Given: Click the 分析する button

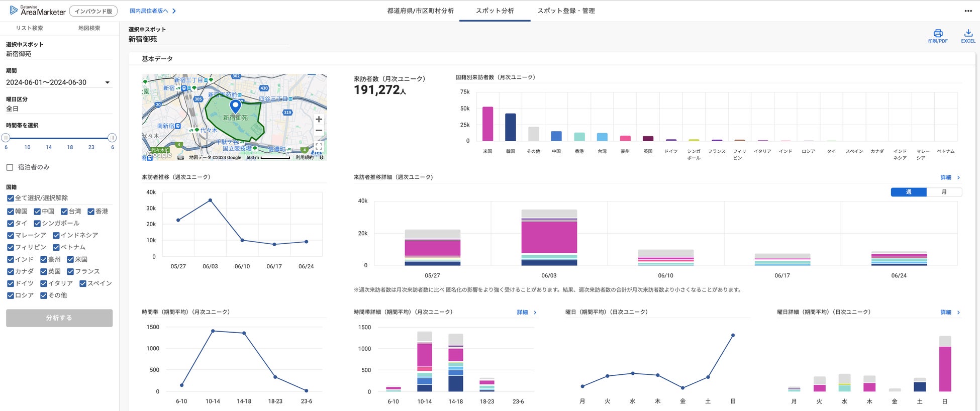Looking at the screenshot, I should pyautogui.click(x=59, y=318).
